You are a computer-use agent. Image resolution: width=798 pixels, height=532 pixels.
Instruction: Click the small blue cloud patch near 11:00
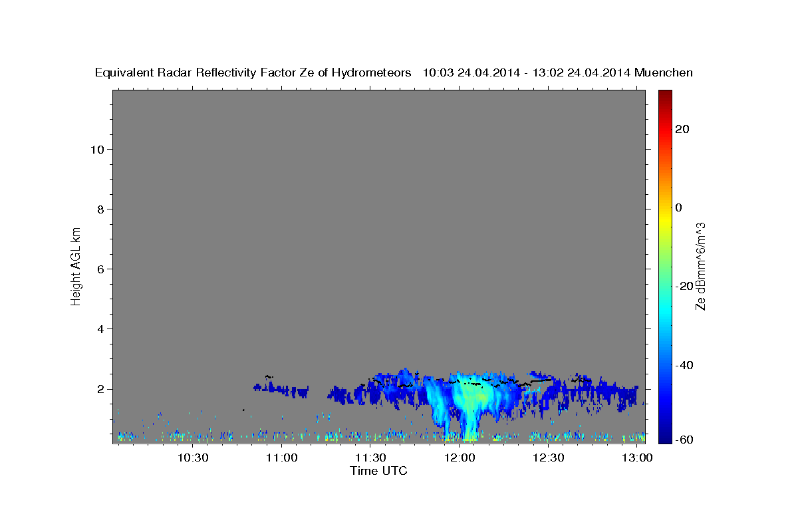(281, 389)
